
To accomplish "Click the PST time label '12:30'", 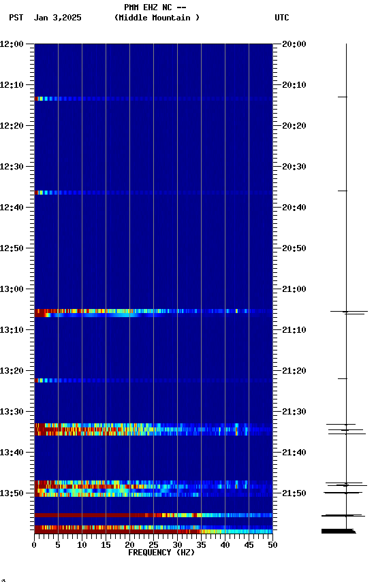I will 12,167.
